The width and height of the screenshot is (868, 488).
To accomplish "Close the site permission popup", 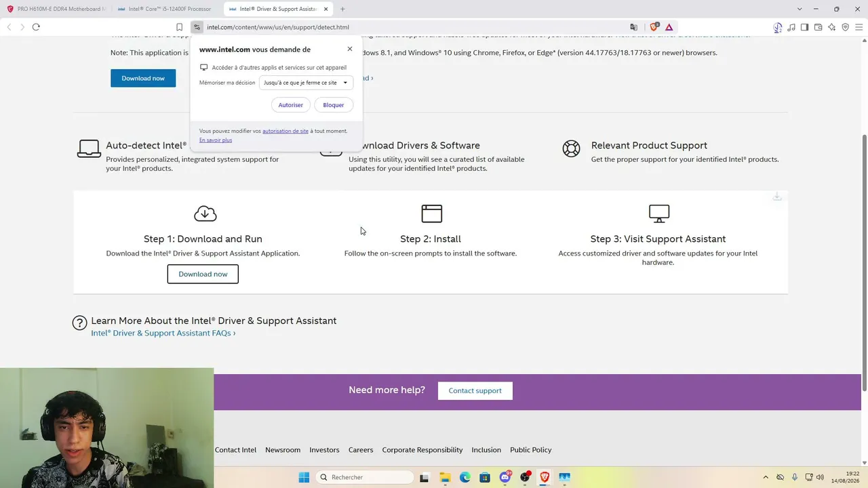I will point(350,49).
